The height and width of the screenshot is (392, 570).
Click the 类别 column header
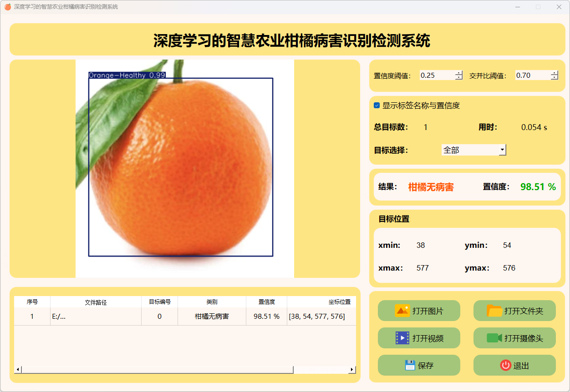tap(212, 302)
